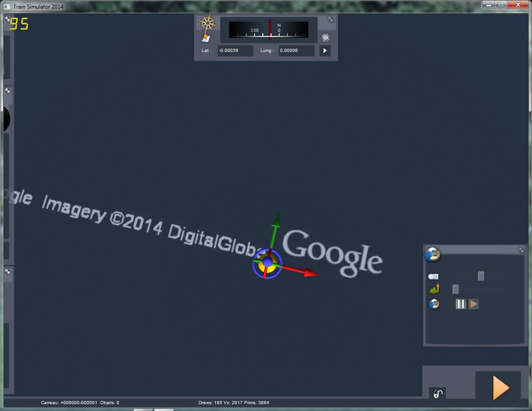Click the small globe icon beside pause

click(434, 304)
